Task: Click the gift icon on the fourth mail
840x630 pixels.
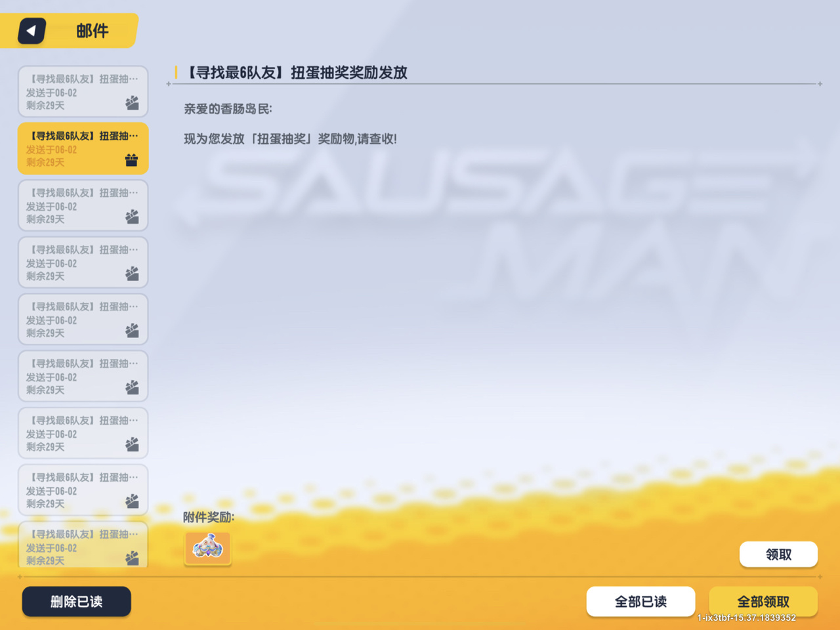Action: point(132,274)
